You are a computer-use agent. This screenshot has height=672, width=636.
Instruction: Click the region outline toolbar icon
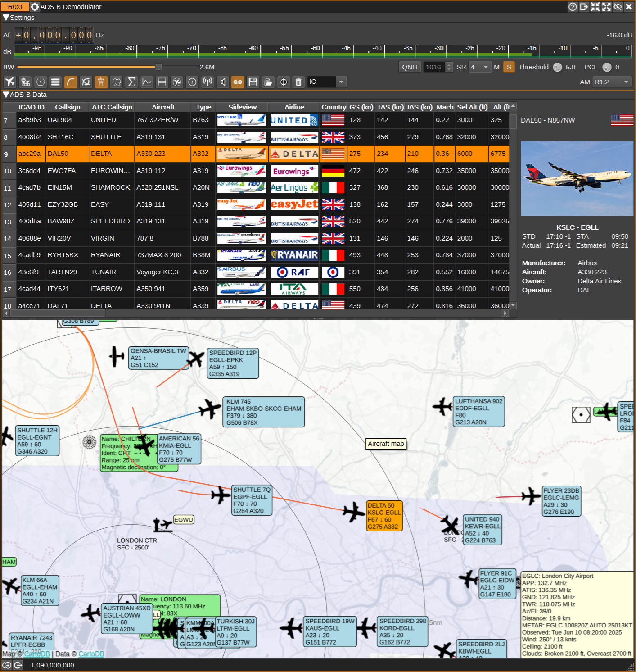tap(117, 82)
